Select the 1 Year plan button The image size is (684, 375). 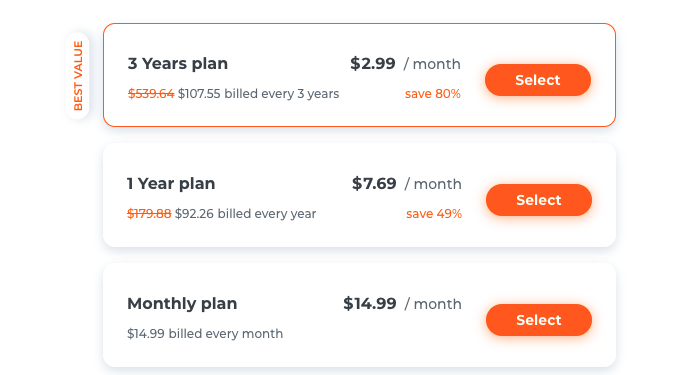[539, 200]
